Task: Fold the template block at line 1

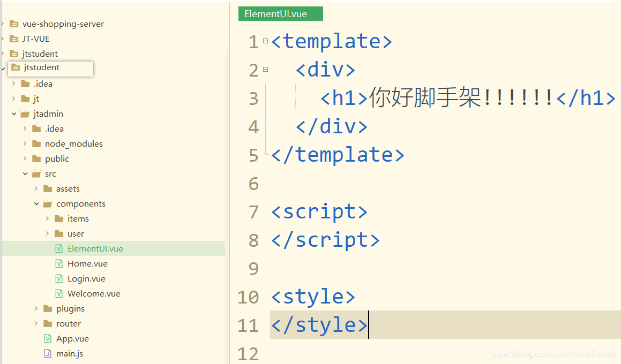Action: pyautogui.click(x=265, y=41)
